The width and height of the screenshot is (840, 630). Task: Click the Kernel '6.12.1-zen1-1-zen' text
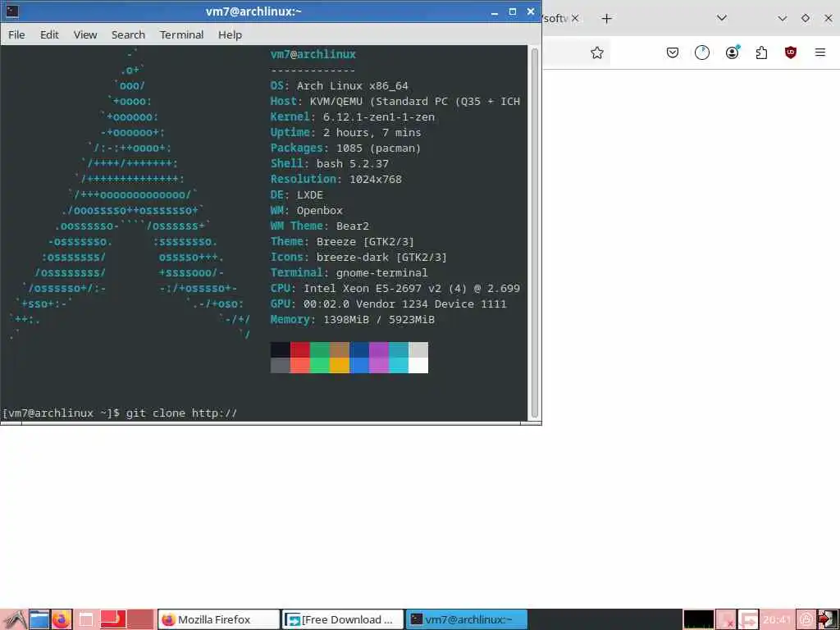click(x=378, y=116)
